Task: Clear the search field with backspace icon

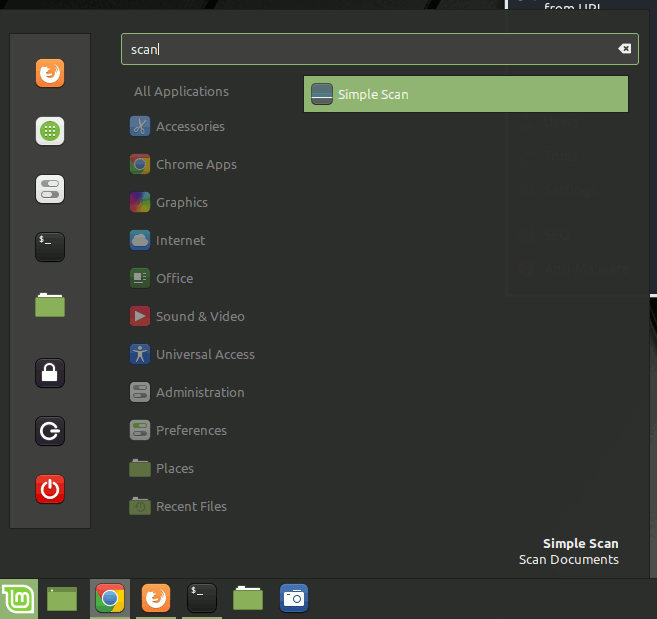Action: tap(624, 49)
